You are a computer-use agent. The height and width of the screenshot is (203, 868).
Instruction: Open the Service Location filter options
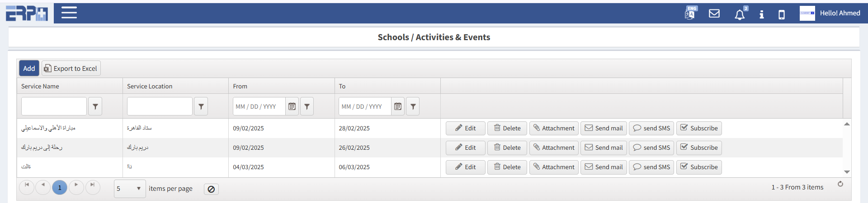click(x=201, y=106)
